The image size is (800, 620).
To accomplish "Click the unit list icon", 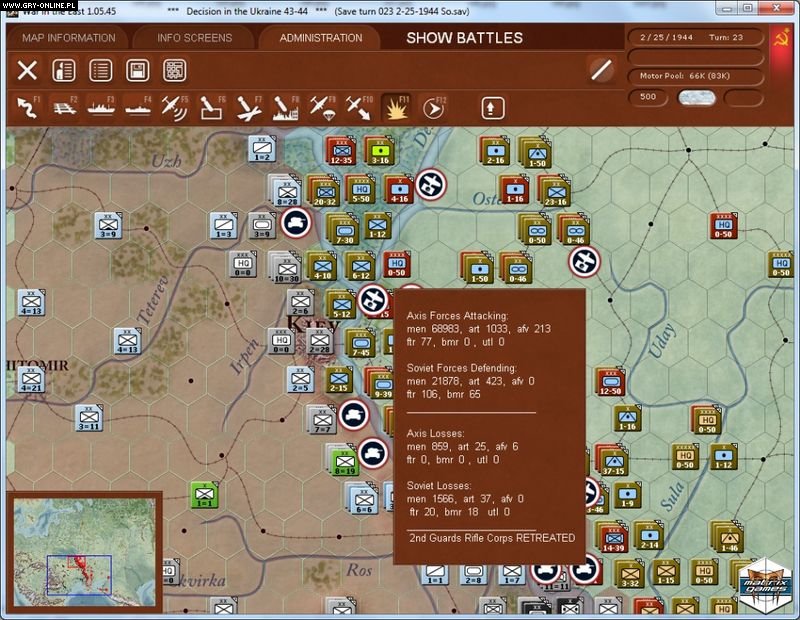I will pyautogui.click(x=103, y=72).
